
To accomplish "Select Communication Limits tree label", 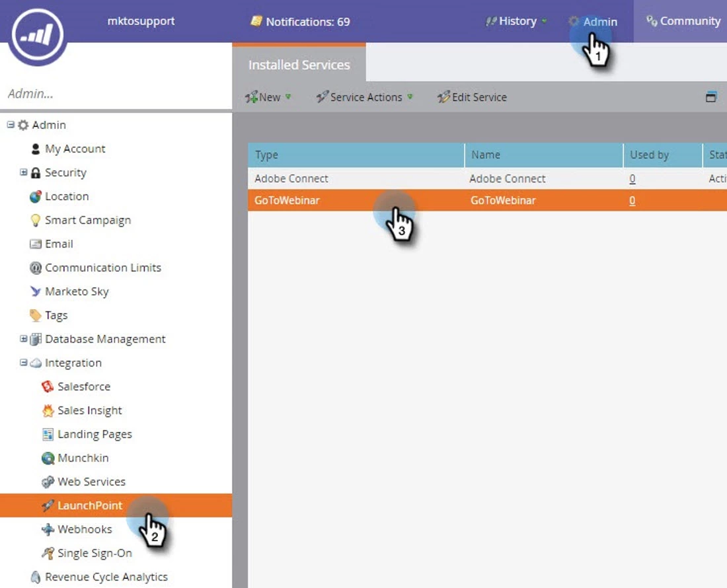I will [x=103, y=268].
